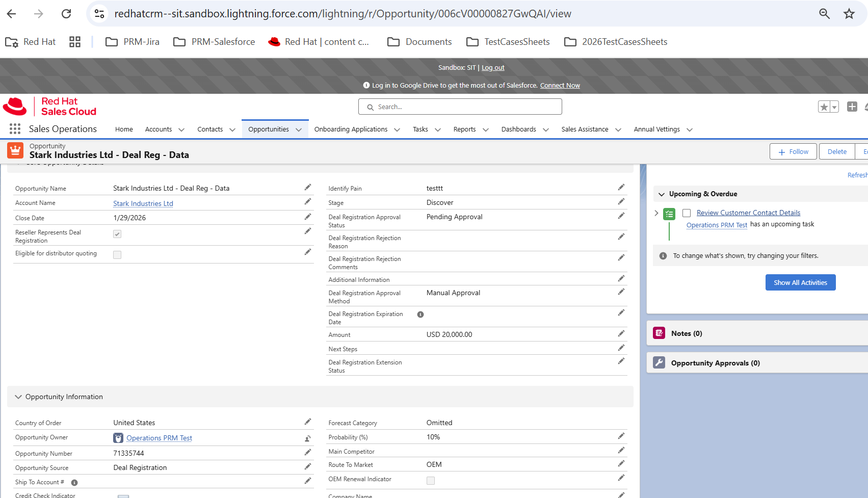
Task: Click the Notes icon in the related list
Action: pos(659,333)
